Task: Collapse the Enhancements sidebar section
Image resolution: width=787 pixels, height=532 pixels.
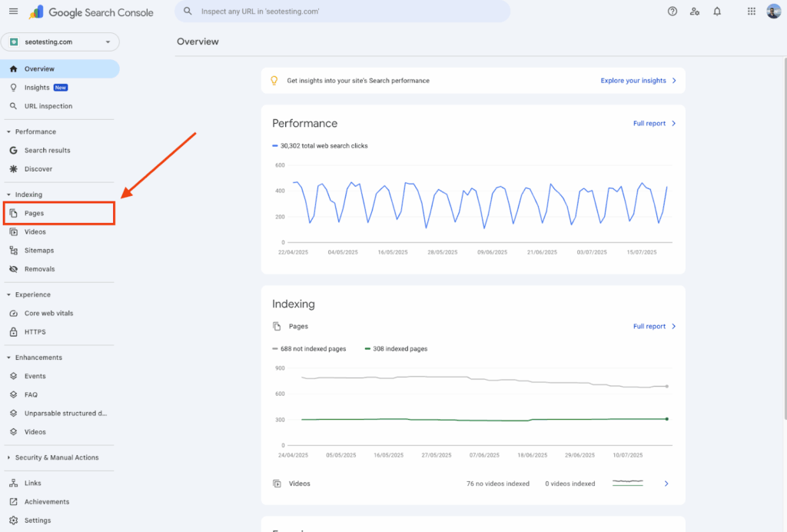Action: pos(8,357)
